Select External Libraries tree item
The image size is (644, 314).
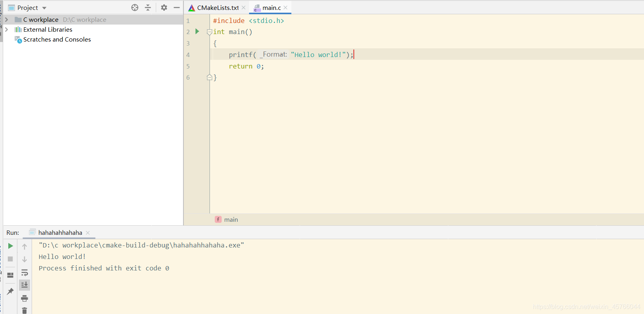(48, 30)
